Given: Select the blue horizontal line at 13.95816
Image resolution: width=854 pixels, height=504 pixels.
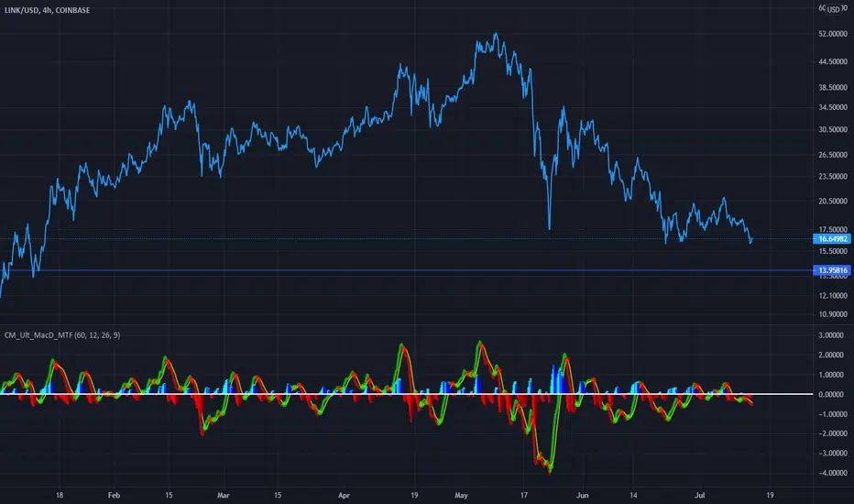Looking at the screenshot, I should click(x=406, y=270).
